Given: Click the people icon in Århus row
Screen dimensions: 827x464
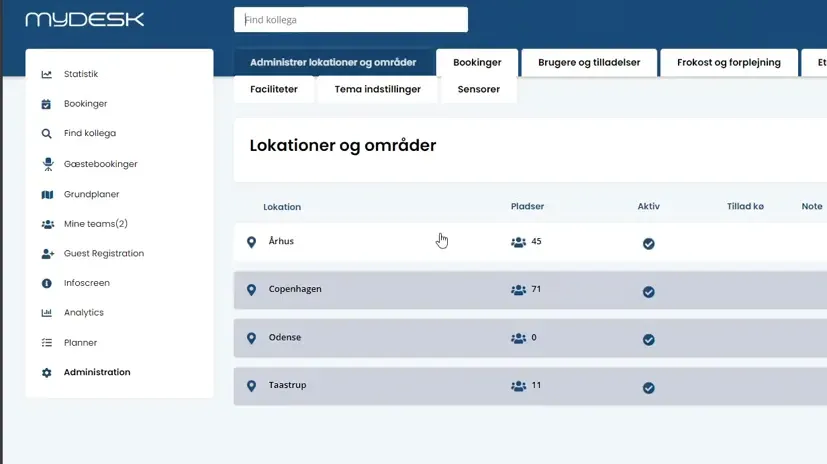Looking at the screenshot, I should click(518, 242).
